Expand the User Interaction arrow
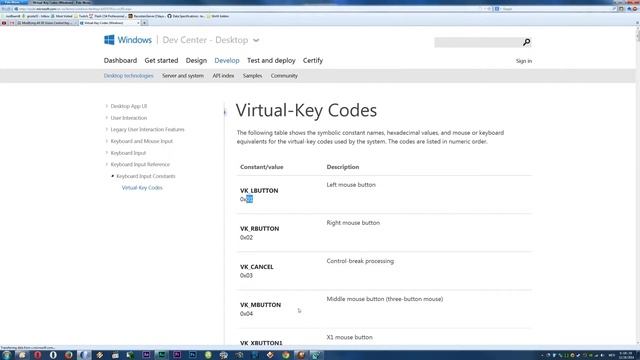 point(107,118)
